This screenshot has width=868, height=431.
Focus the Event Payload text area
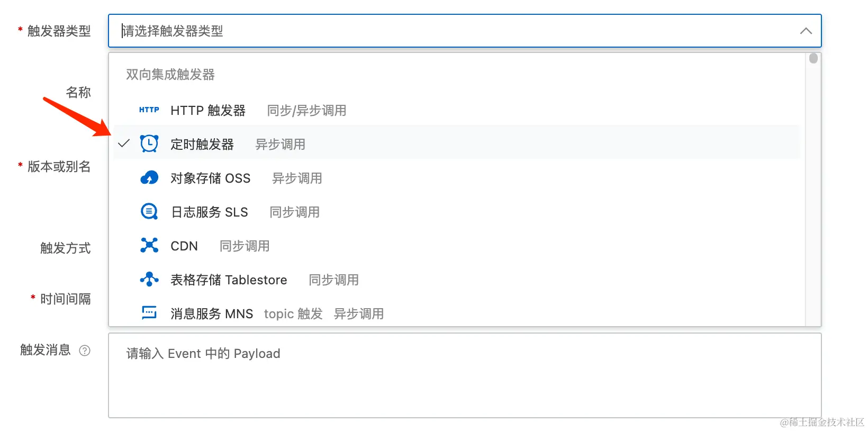pyautogui.click(x=465, y=375)
